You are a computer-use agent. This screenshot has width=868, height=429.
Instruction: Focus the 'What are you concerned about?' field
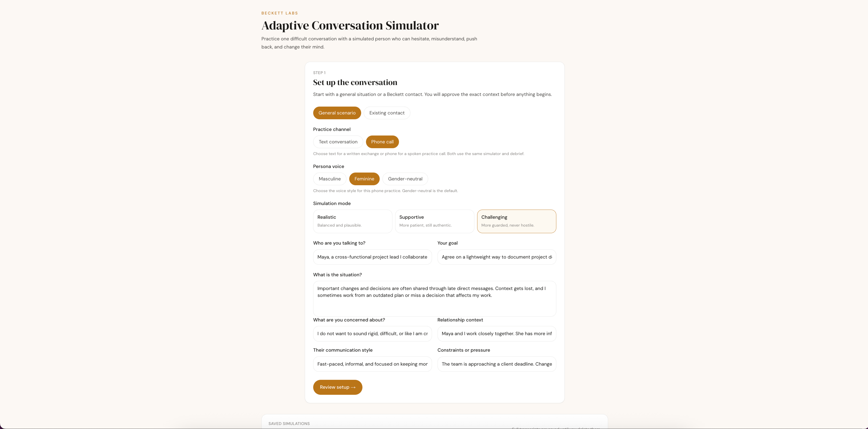tap(372, 334)
